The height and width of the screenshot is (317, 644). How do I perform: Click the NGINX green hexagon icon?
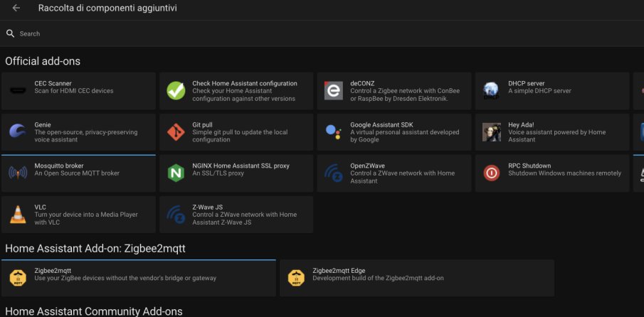coord(176,173)
